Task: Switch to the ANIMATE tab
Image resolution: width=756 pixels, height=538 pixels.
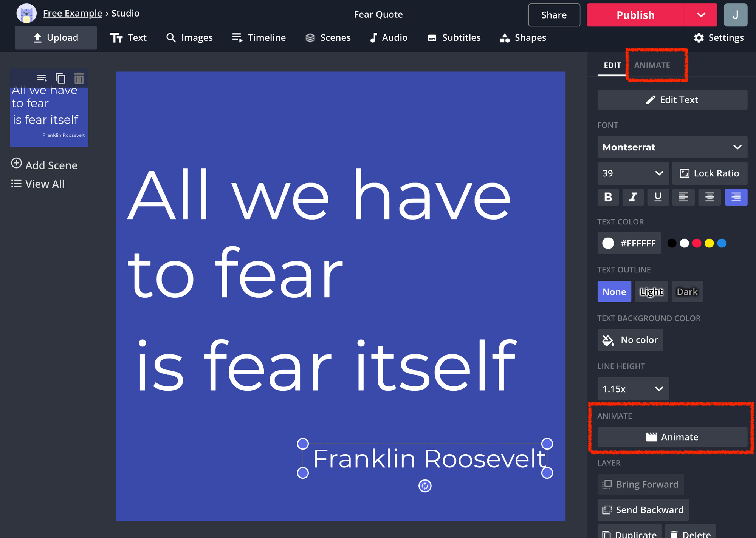Action: [x=652, y=65]
